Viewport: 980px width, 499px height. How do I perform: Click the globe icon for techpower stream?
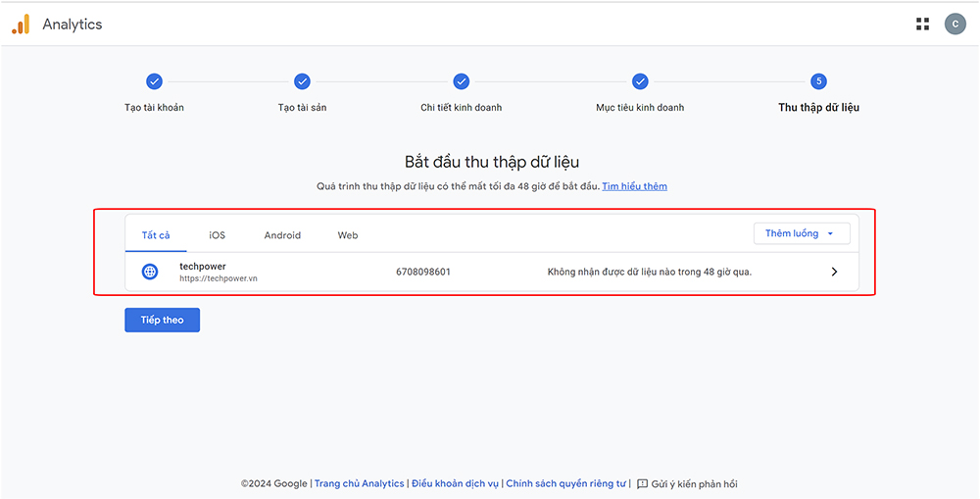[150, 272]
